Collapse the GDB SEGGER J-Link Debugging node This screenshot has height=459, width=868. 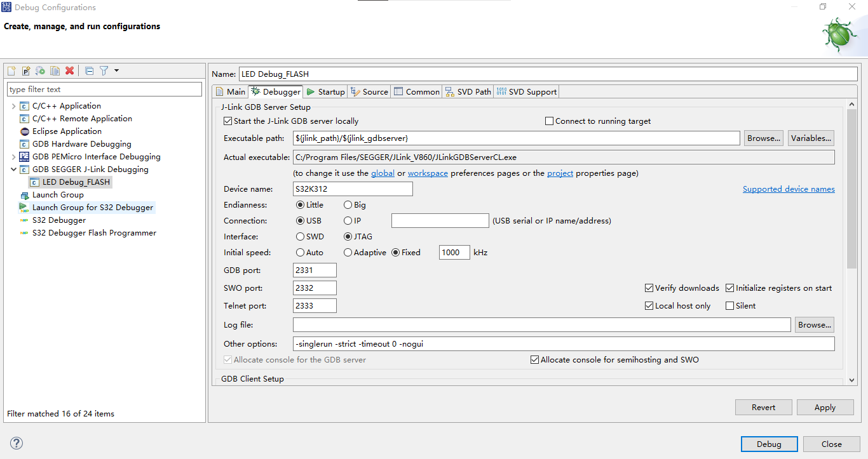point(14,170)
